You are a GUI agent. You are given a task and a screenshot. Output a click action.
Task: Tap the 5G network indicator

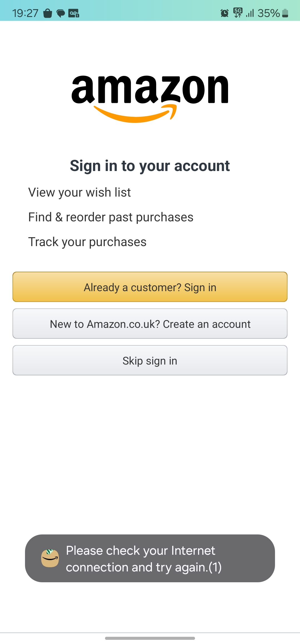pos(238,13)
